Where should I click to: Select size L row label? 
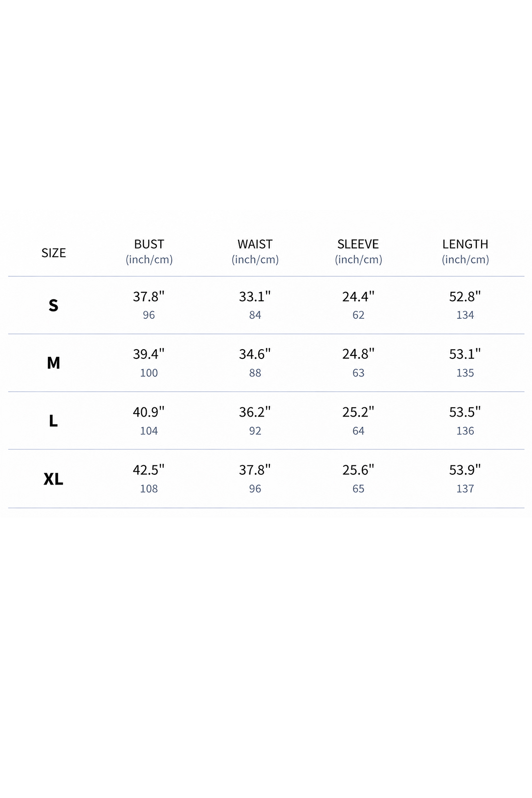point(53,421)
